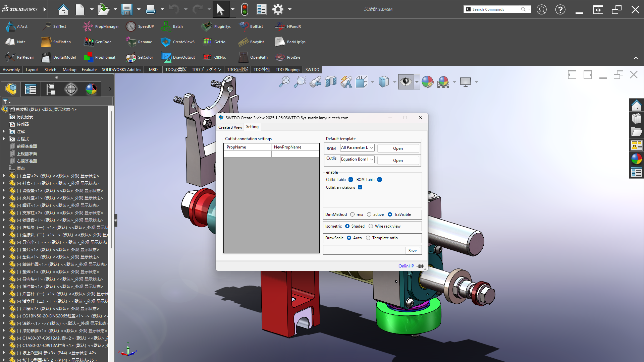The height and width of the screenshot is (362, 644).
Task: Uncheck the Cutlist Table checkbox
Action: [351, 180]
